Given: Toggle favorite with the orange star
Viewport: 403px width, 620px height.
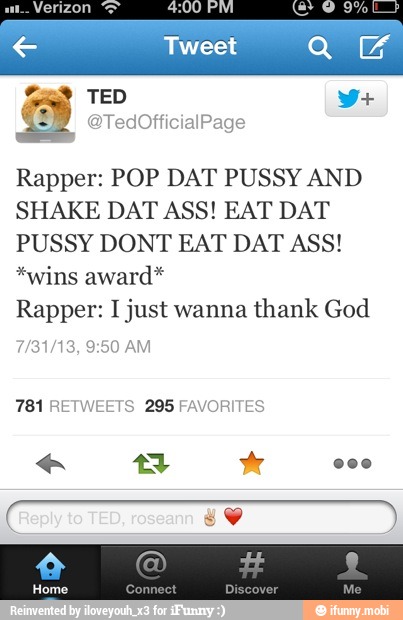Looking at the screenshot, I should pos(252,463).
